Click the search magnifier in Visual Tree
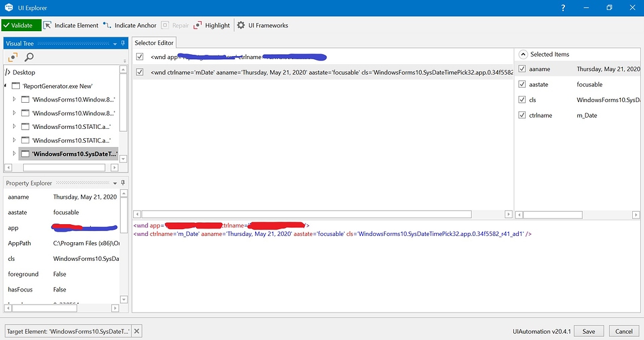 coord(29,57)
